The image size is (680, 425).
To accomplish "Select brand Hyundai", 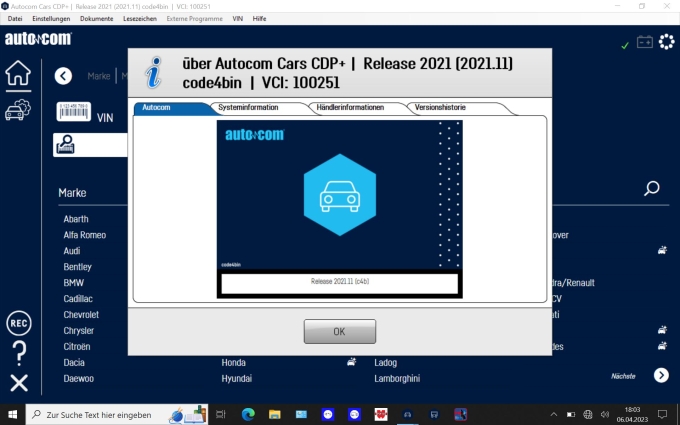I will pyautogui.click(x=237, y=379).
